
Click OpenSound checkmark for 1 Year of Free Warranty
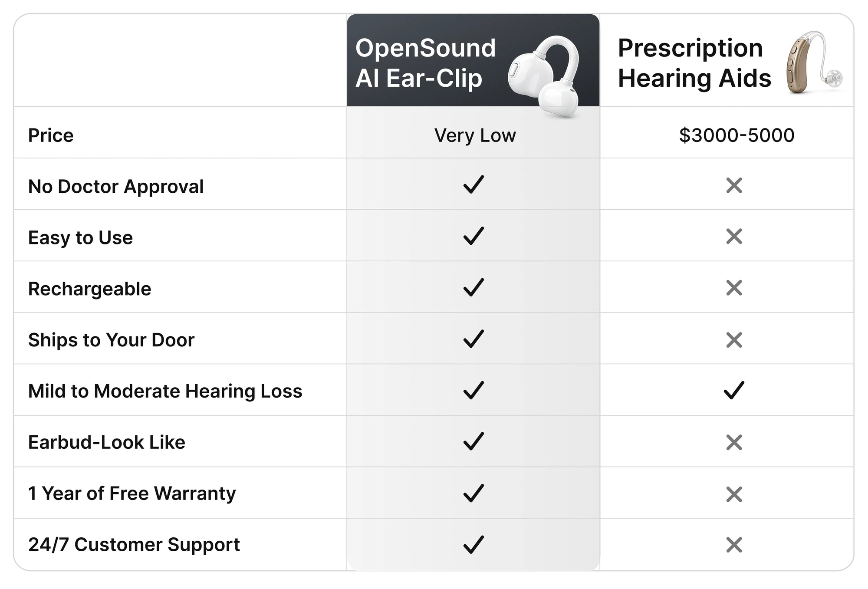(x=473, y=493)
